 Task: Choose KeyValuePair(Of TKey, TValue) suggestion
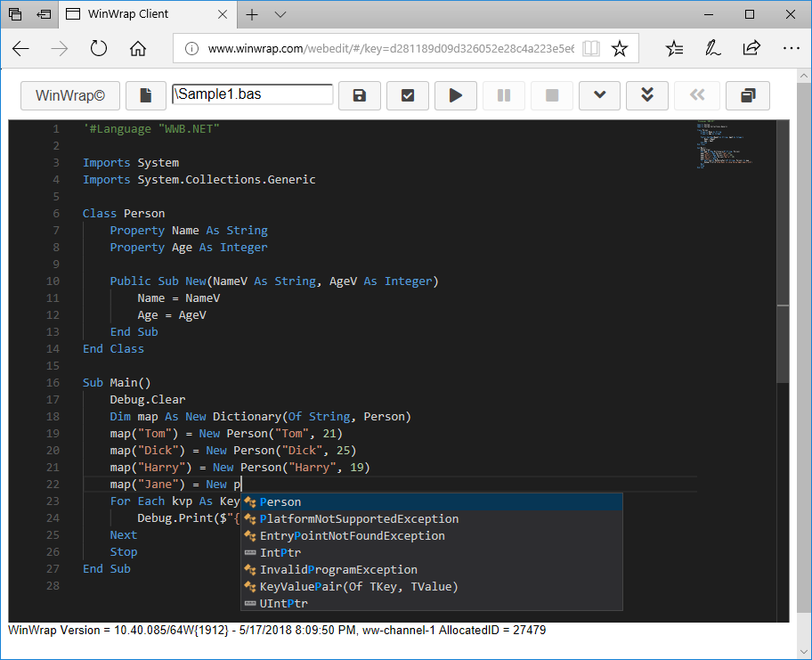[358, 587]
